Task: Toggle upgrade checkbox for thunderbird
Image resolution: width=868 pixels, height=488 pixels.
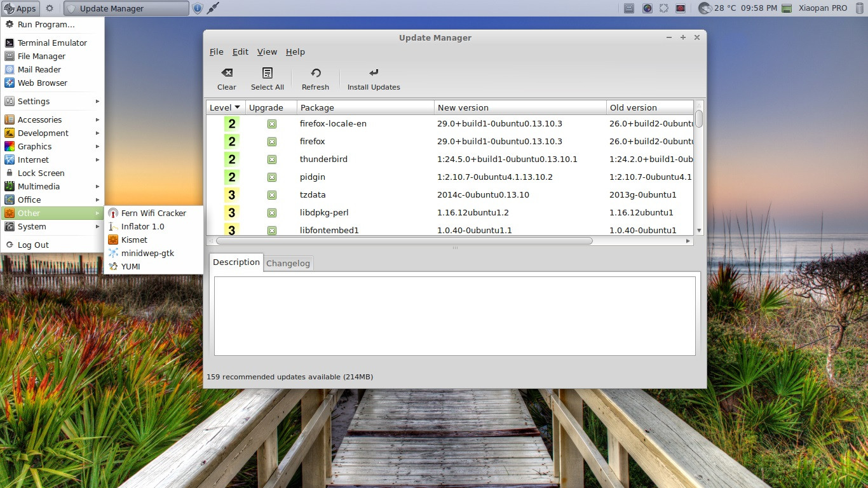Action: (272, 159)
